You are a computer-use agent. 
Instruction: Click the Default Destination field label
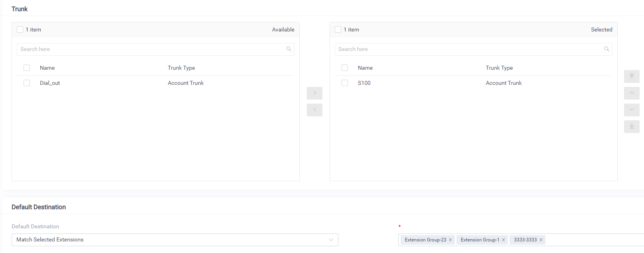coord(35,226)
